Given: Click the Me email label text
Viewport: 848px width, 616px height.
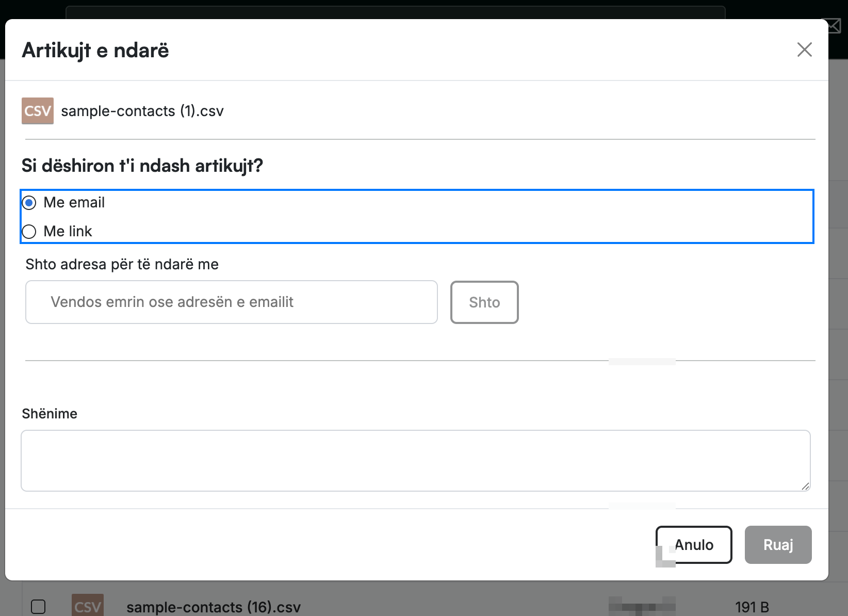Looking at the screenshot, I should pyautogui.click(x=74, y=202).
